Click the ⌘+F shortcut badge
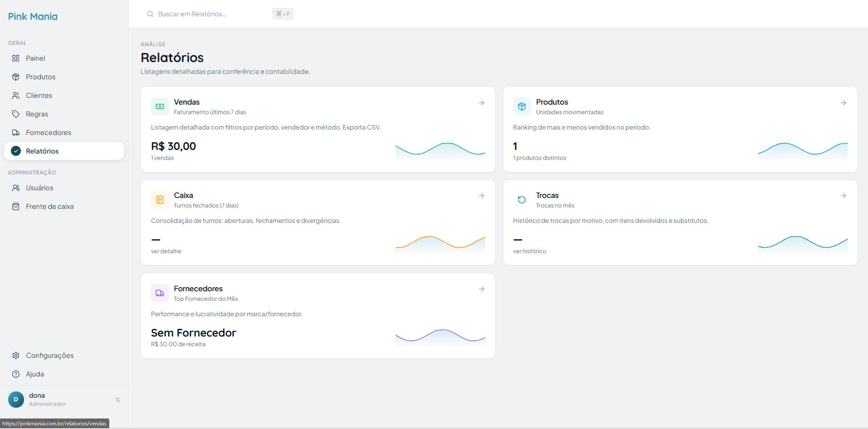Screen dimensions: 868x429 (283, 14)
